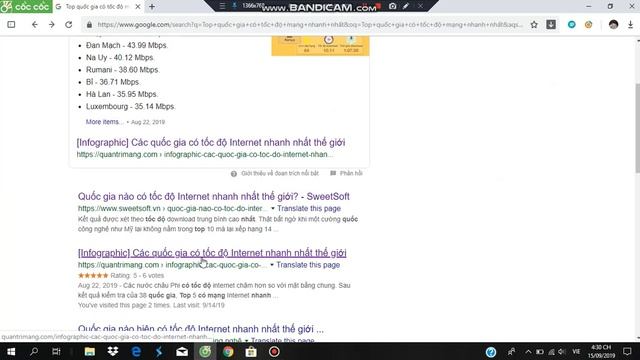Open the More items link
The image size is (640, 360).
(104, 122)
